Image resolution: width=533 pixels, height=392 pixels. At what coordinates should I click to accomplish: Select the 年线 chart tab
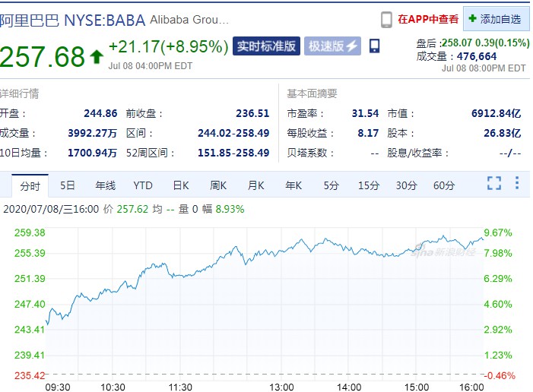[106, 185]
